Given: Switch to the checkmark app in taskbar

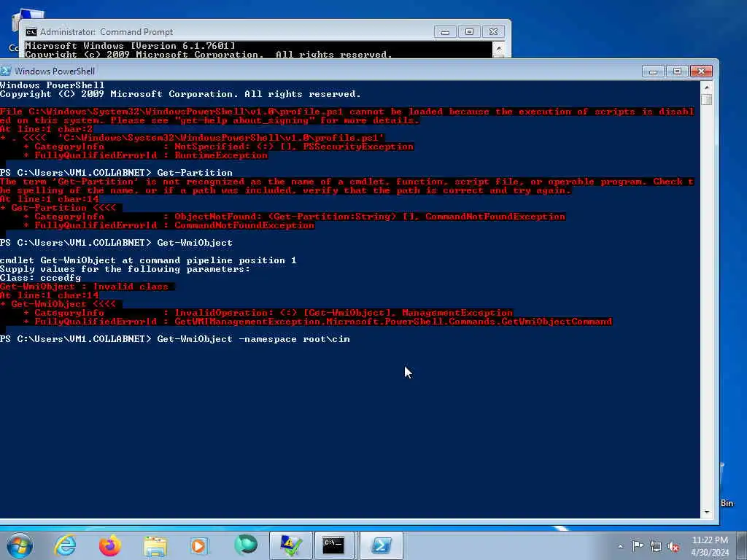Looking at the screenshot, I should click(290, 545).
